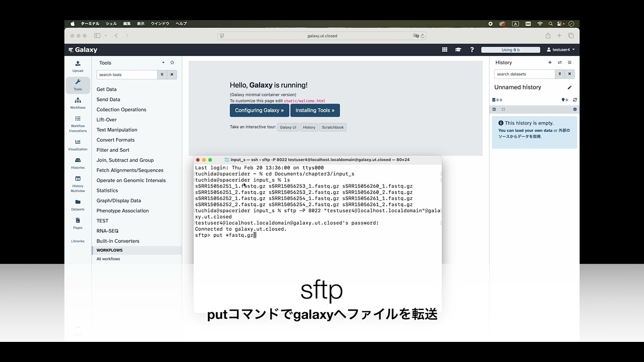Open the help question mark icon
The image size is (644, 362).
coord(472,50)
